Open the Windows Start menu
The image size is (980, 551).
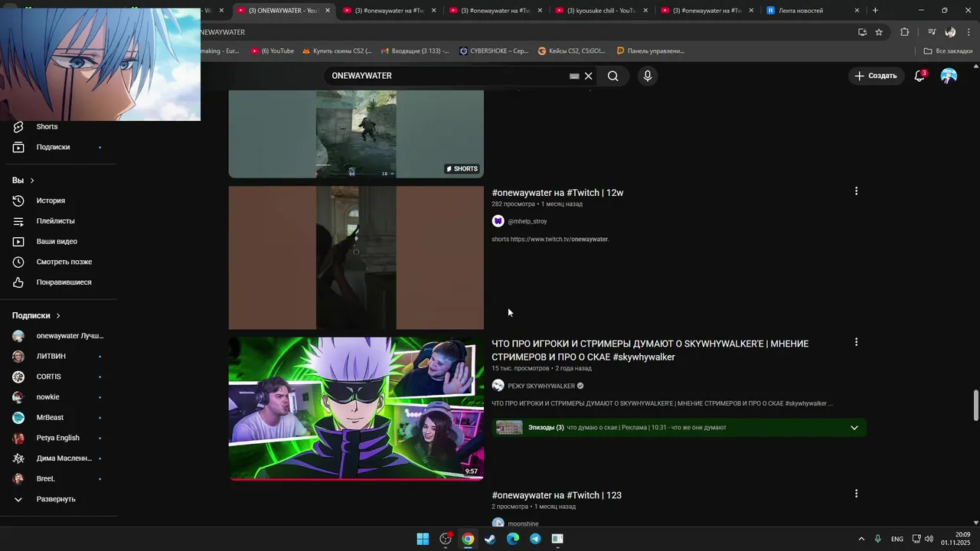tap(423, 539)
